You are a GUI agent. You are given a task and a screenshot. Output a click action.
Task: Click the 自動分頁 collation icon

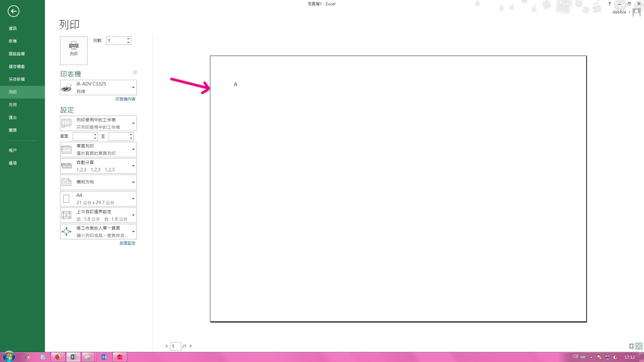tap(66, 166)
